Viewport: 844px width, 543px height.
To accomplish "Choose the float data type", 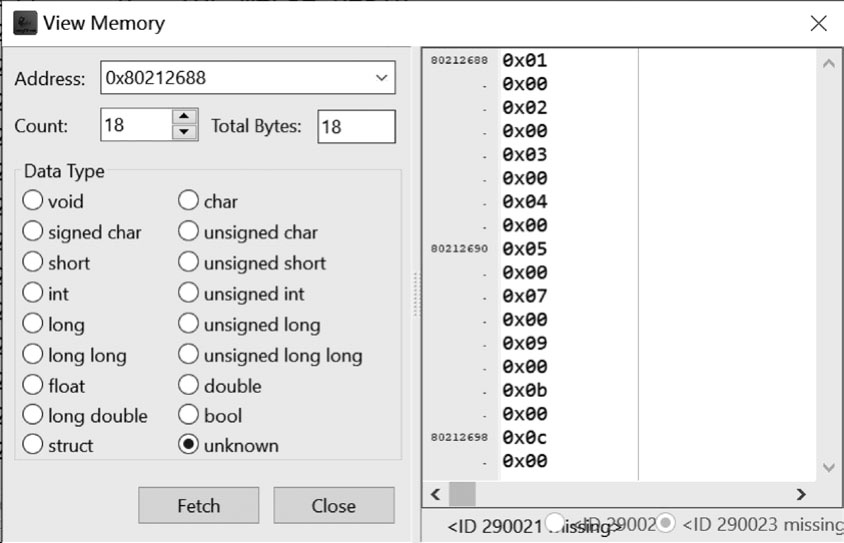I will click(33, 385).
